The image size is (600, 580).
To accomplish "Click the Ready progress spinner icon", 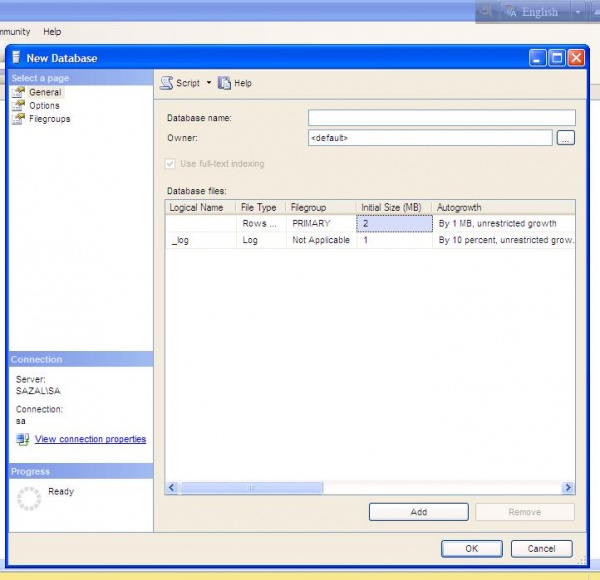I will coord(29,498).
